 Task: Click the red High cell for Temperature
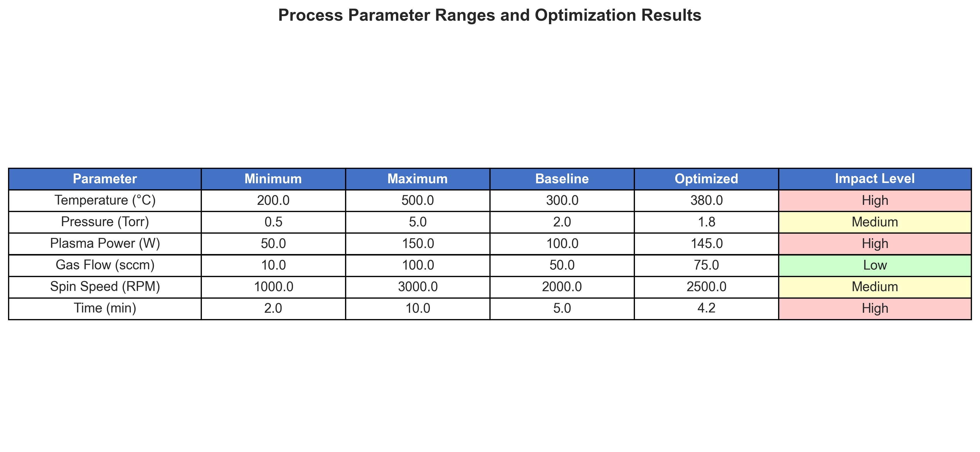(x=875, y=200)
